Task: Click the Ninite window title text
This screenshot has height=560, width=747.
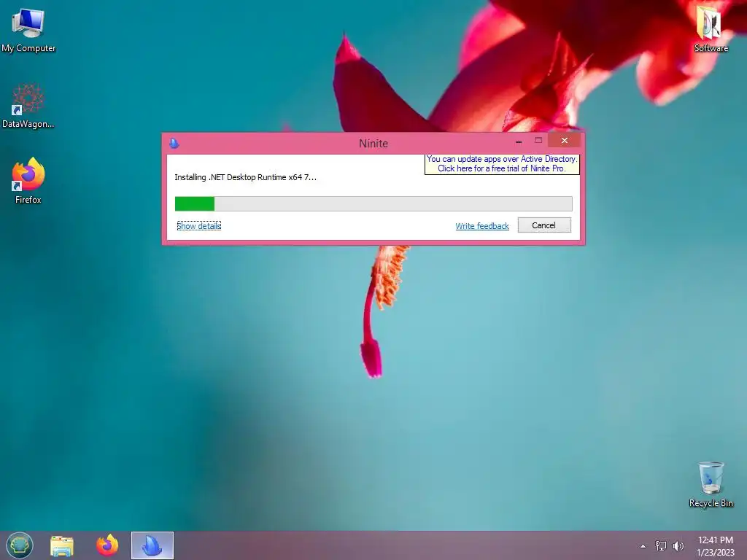Action: [x=373, y=144]
